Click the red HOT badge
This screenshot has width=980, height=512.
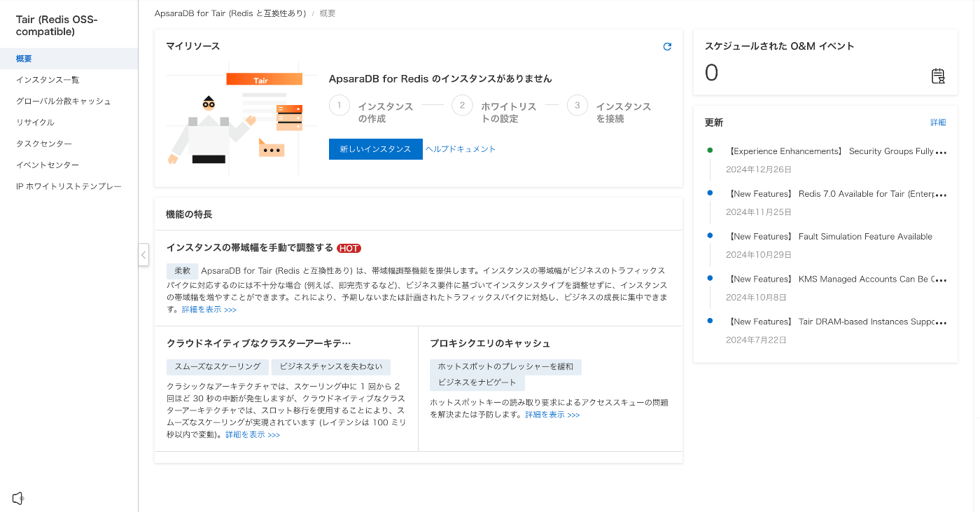pos(349,248)
